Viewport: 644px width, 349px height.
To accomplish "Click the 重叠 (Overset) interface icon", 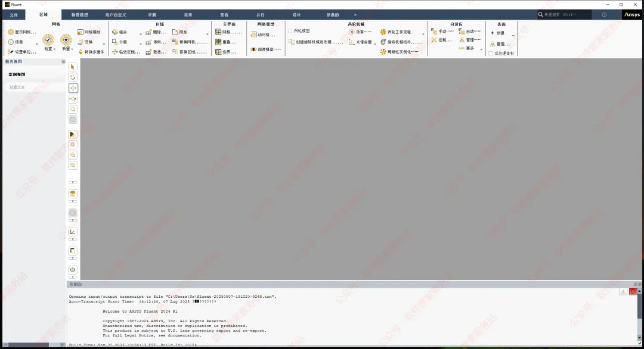I will tap(218, 42).
